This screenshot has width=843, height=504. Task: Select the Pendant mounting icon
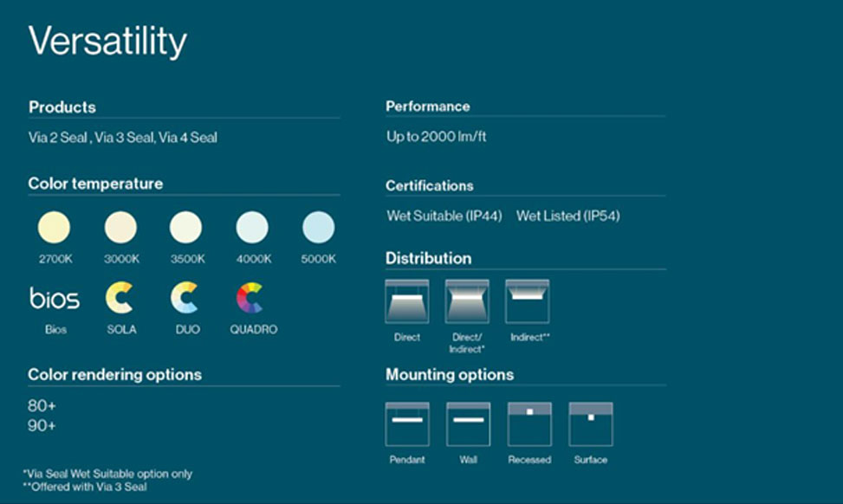(406, 423)
